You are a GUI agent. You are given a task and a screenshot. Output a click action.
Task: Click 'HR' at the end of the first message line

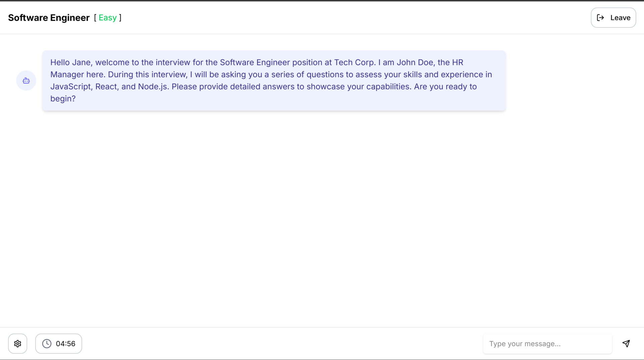click(x=458, y=62)
